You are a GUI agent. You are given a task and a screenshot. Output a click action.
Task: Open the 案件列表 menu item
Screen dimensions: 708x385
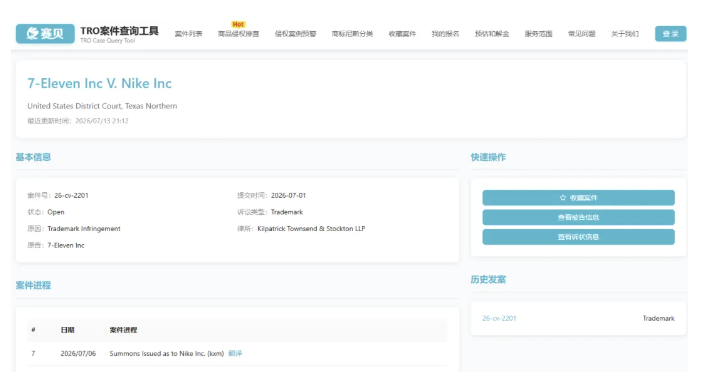point(188,34)
